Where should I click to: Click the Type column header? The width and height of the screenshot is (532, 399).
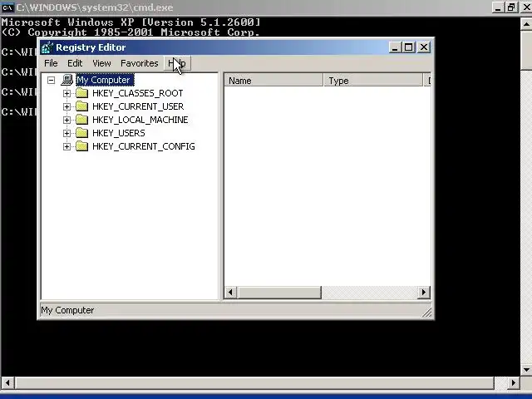click(x=373, y=81)
